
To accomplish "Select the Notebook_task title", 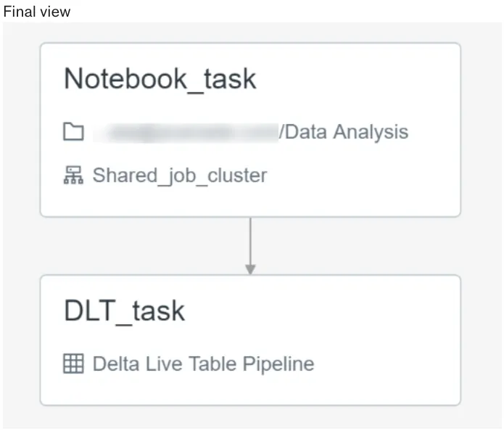I will coord(160,79).
